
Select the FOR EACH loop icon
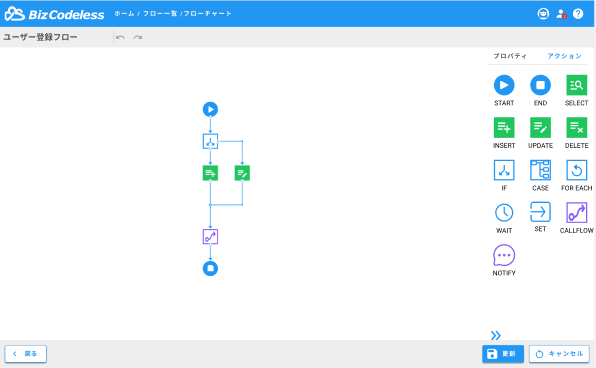click(576, 170)
